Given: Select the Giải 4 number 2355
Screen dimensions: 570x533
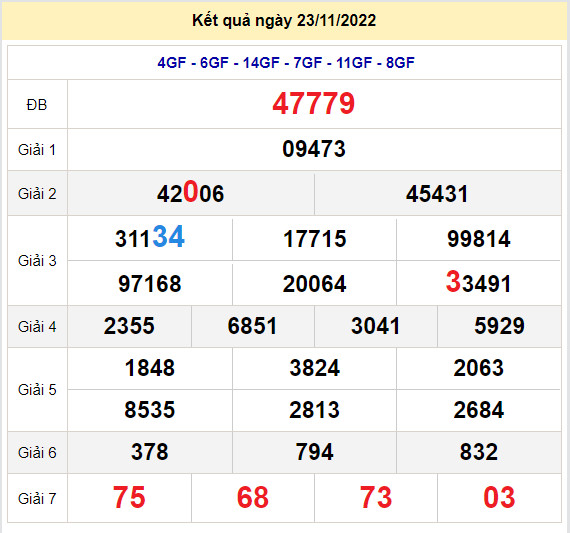Looking at the screenshot, I should [x=129, y=326].
